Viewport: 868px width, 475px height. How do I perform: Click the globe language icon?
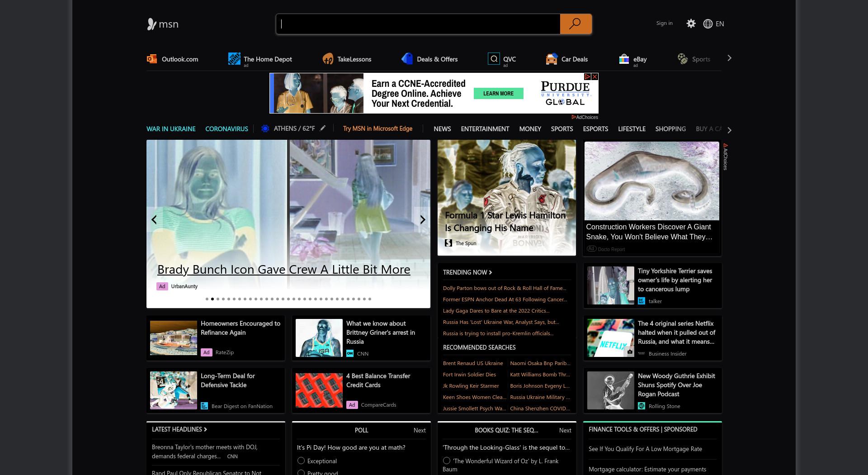708,24
